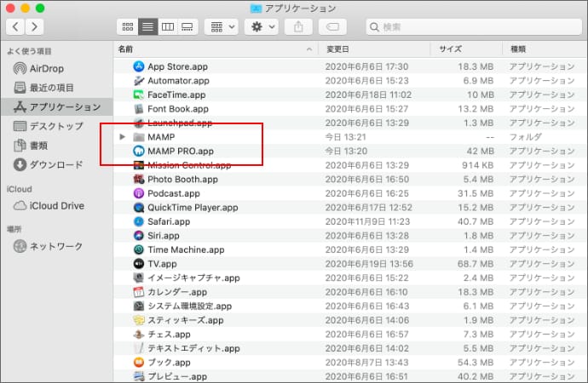Switch to gallery view mode
Screen dimensions: 588x383
[x=187, y=27]
